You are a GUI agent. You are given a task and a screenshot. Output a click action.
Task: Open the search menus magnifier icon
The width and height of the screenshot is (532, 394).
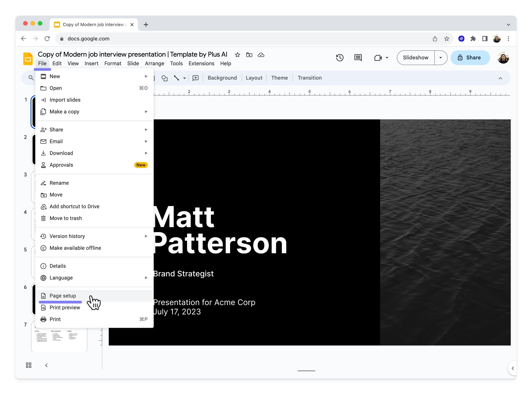[31, 78]
